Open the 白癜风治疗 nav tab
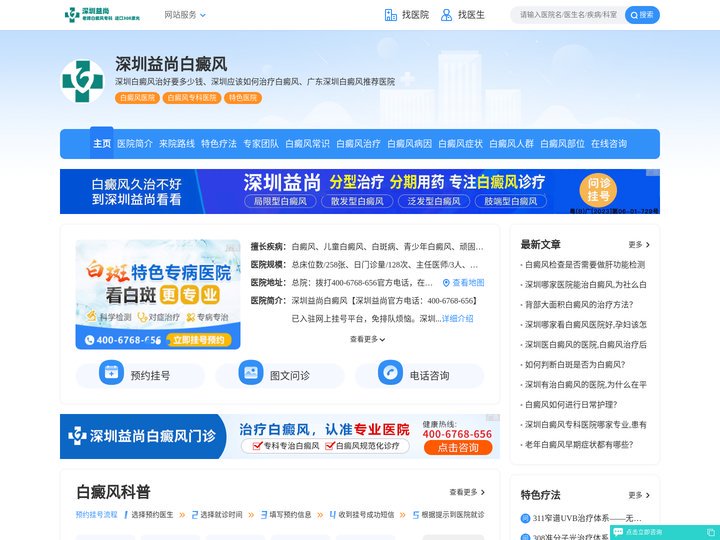The image size is (720, 540). [358, 143]
